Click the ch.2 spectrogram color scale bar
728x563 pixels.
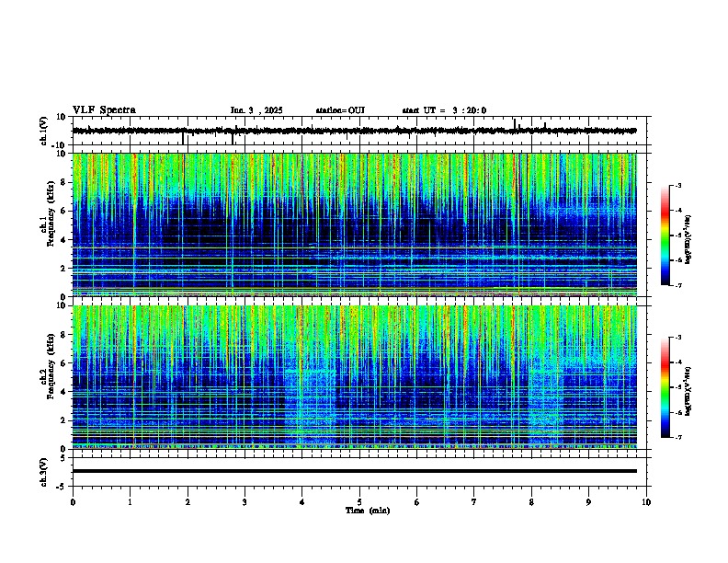tap(665, 387)
